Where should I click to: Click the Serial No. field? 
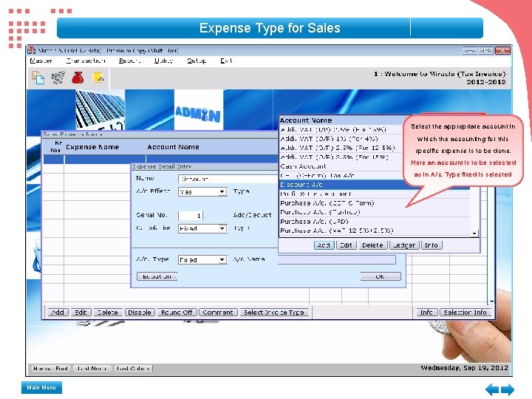coord(191,216)
